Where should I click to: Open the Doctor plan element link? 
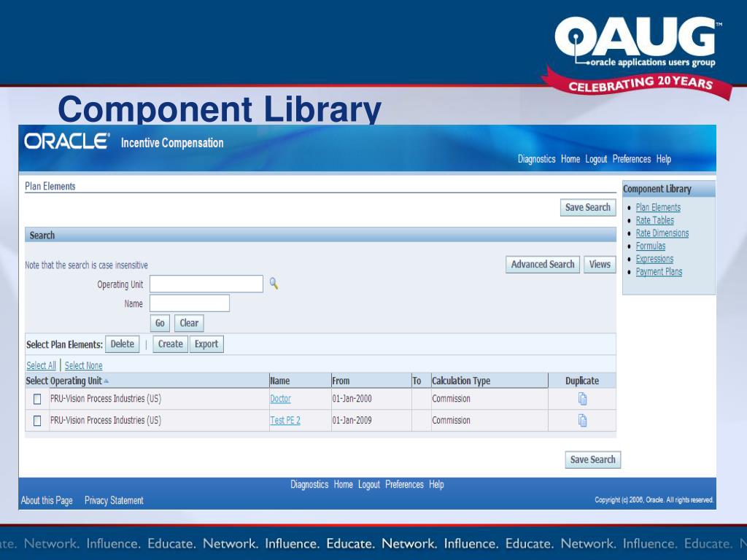pos(280,399)
